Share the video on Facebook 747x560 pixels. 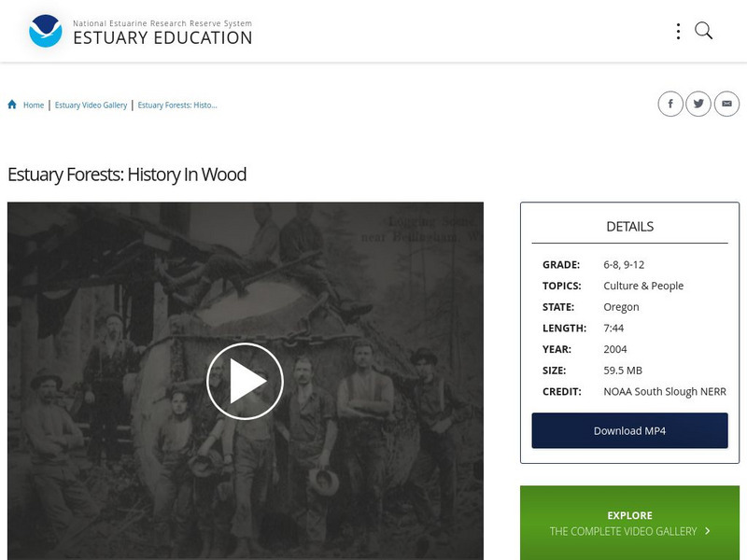pos(671,104)
